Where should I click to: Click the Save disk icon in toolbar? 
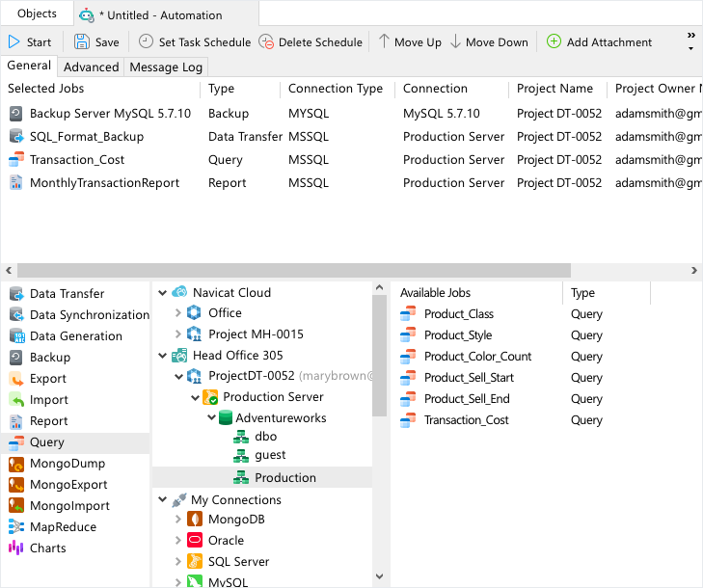tap(82, 42)
